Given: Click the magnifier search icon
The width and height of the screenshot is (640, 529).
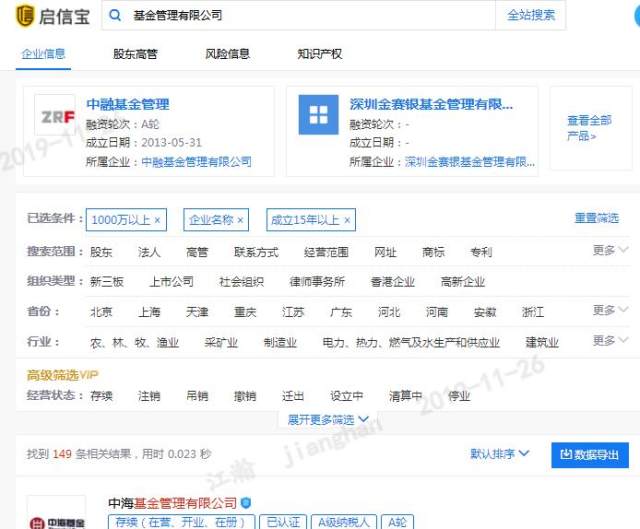Looking at the screenshot, I should 115,16.
